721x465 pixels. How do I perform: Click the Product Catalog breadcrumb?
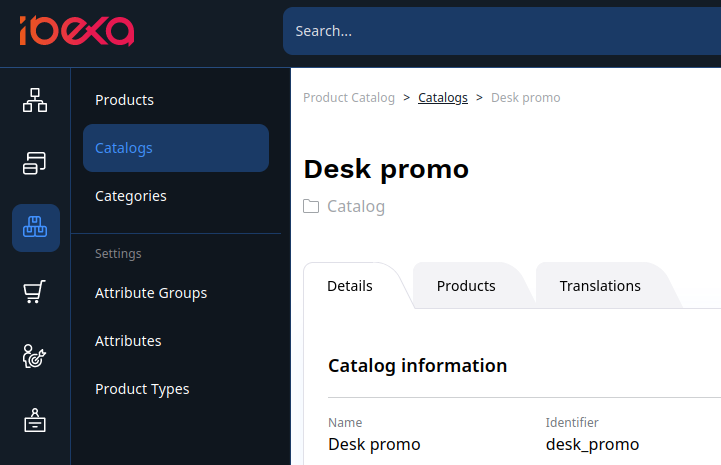coord(349,98)
